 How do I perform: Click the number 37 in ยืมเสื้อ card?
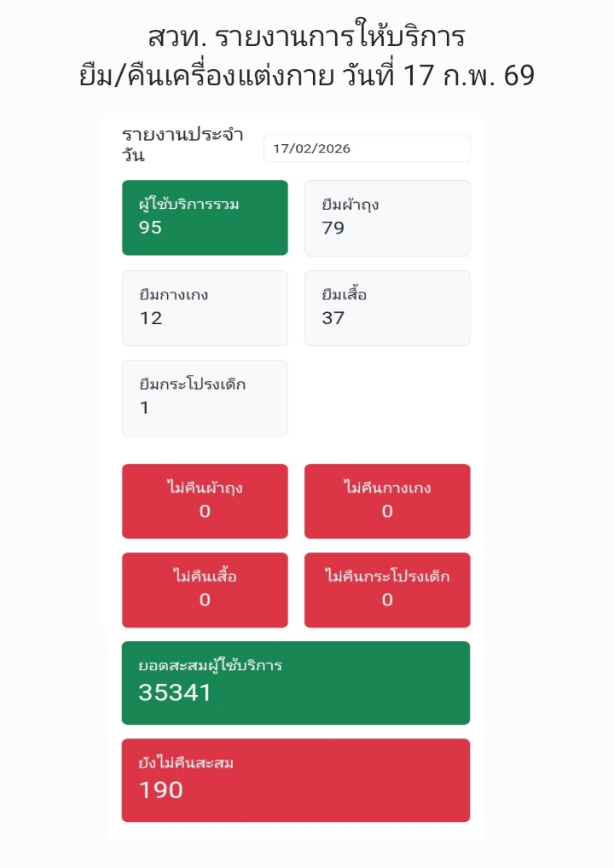click(333, 318)
